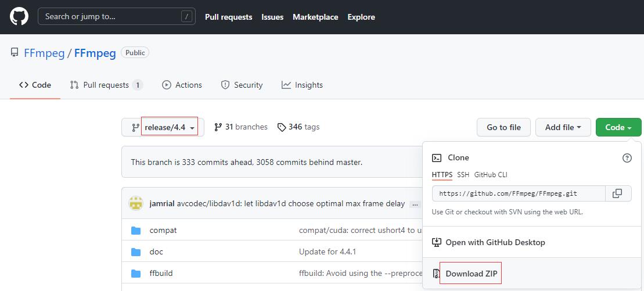The image size is (644, 291).
Task: Go to Marketplace in top navigation
Action: [315, 17]
